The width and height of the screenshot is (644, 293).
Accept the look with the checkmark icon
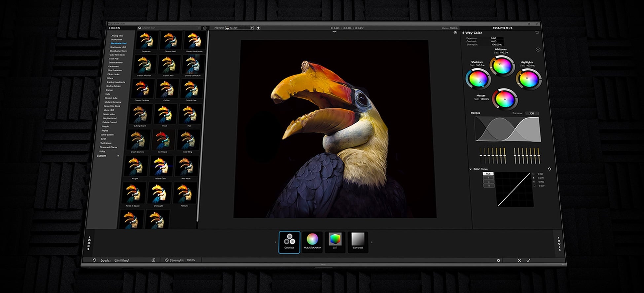(x=528, y=260)
